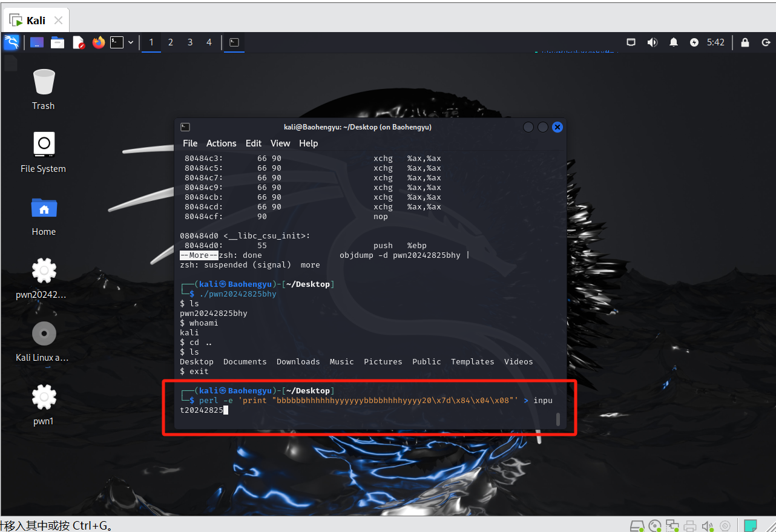Click the '<__libc_csu_init>:' label line

(x=245, y=236)
